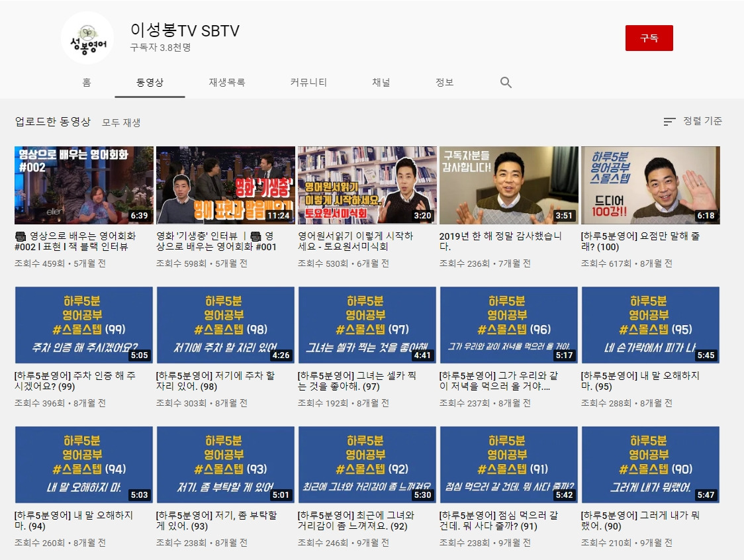The image size is (744, 560).
Task: Click view count 조회수 260회 • 8개월 전
Action: (60, 543)
